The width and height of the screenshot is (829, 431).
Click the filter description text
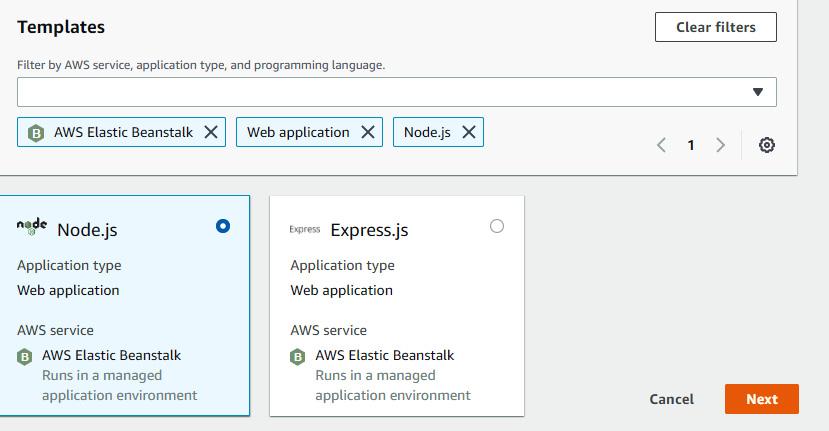pos(201,65)
